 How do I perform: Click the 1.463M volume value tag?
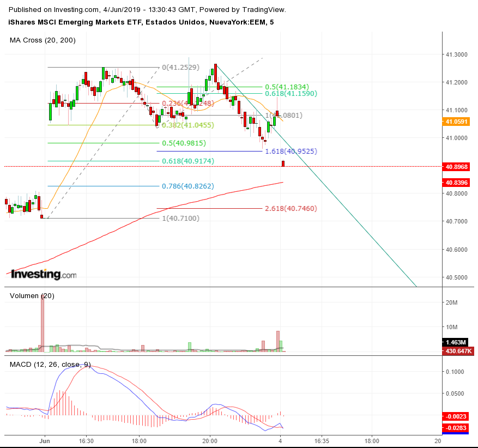click(x=456, y=342)
